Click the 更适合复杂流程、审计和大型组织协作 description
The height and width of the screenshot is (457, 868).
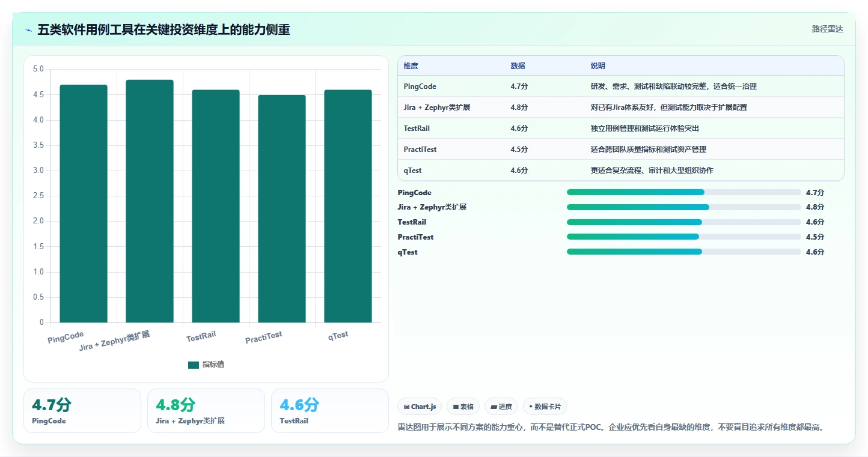point(652,171)
